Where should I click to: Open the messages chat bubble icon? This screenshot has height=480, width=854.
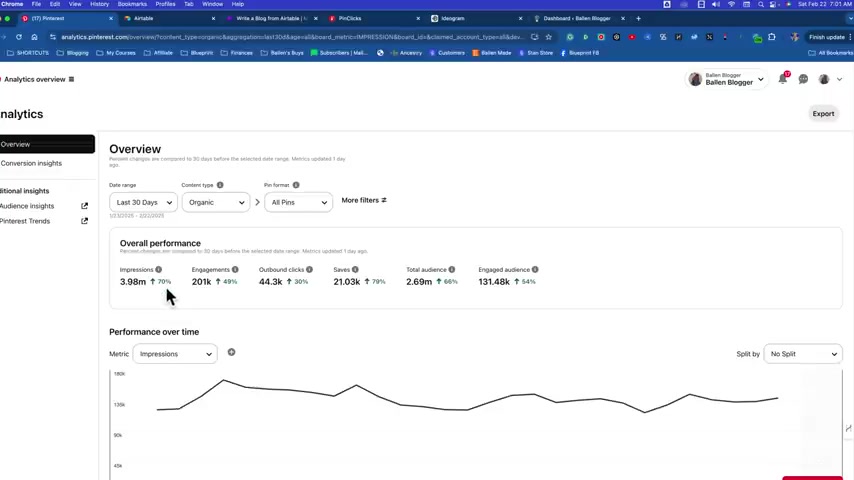803,80
